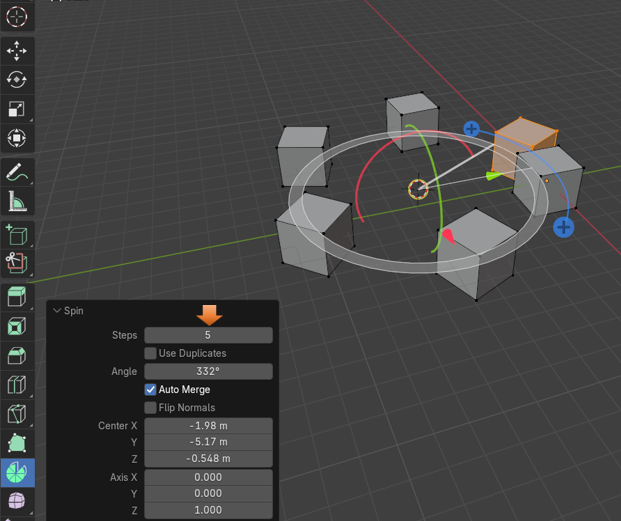Image resolution: width=621 pixels, height=521 pixels.
Task: Select the Inset Faces tool
Action: point(17,326)
